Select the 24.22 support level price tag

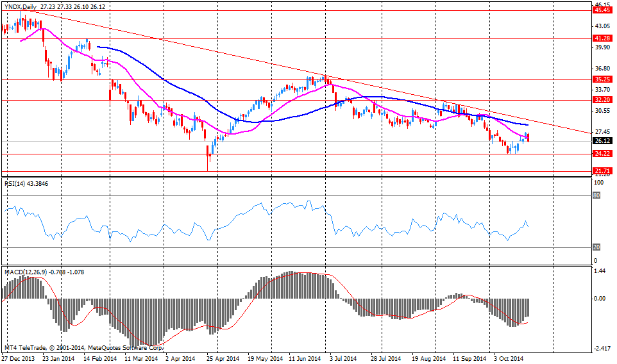[601, 154]
